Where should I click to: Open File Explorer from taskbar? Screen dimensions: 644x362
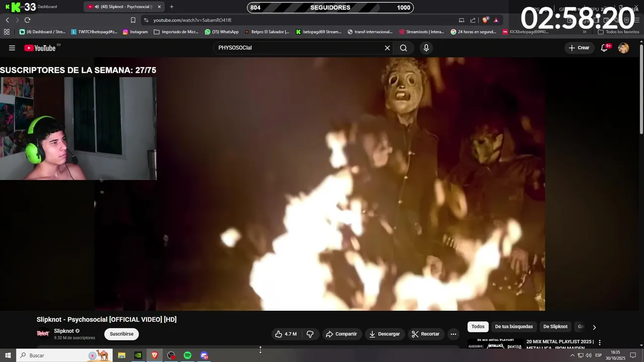point(122,355)
